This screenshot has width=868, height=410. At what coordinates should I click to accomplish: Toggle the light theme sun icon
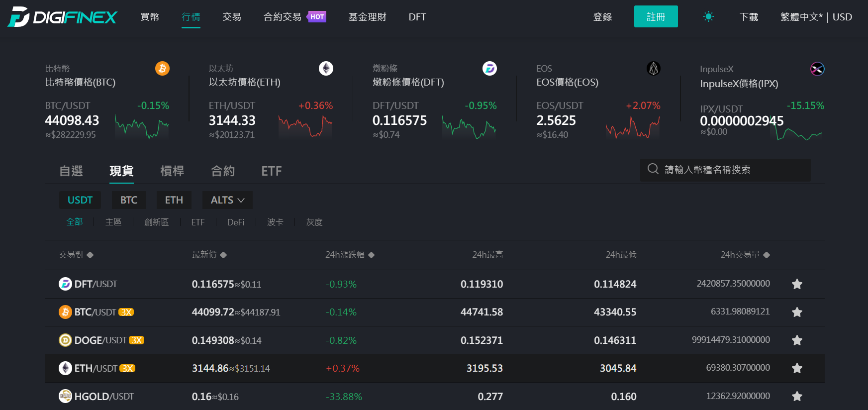708,17
